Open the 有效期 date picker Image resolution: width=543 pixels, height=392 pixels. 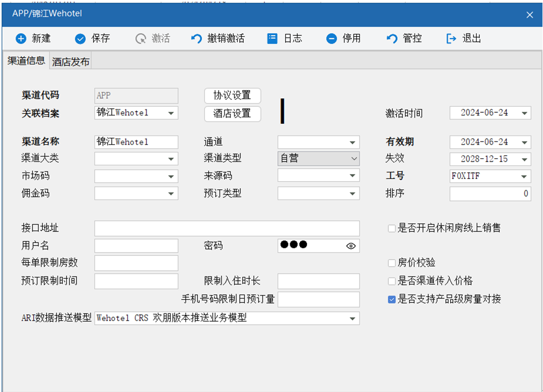[525, 142]
